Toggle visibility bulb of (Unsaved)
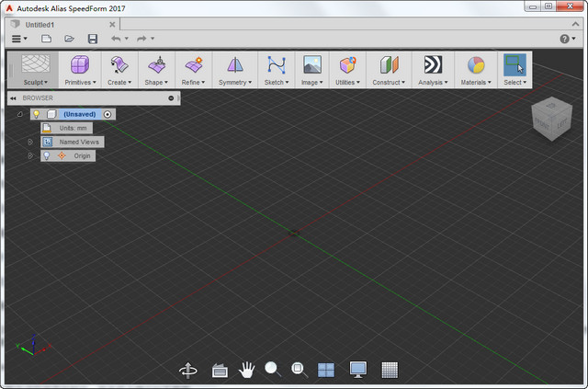Image resolution: width=588 pixels, height=389 pixels. (x=37, y=114)
